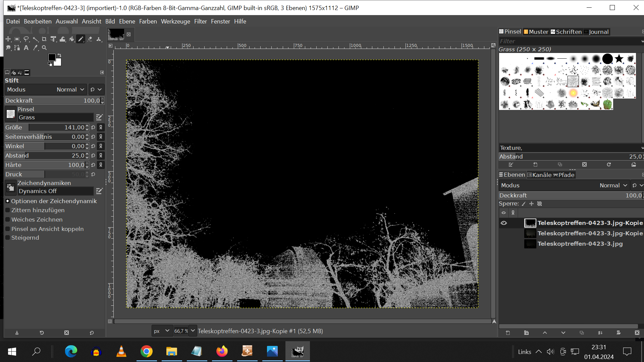This screenshot has width=644, height=362.
Task: Toggle lock pixels for the layer
Action: pos(524,204)
